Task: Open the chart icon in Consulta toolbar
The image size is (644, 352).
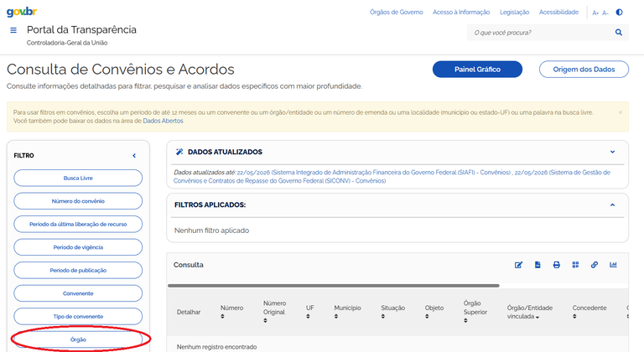Action: (613, 265)
